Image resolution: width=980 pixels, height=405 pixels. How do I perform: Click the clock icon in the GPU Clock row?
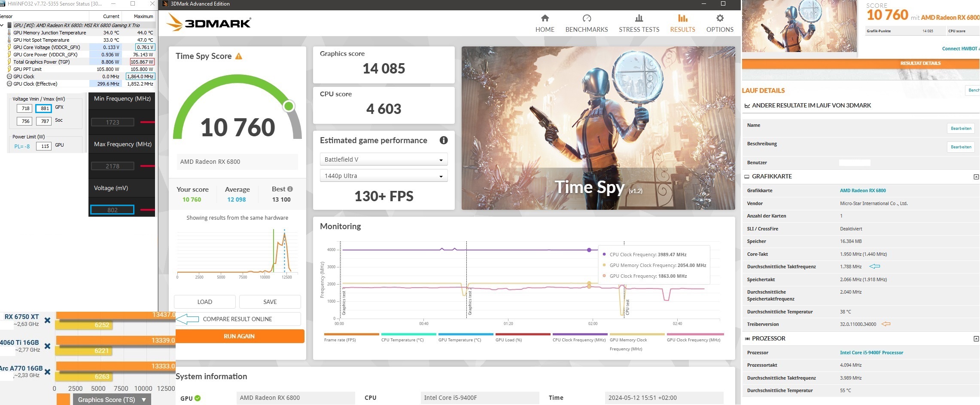click(x=9, y=77)
